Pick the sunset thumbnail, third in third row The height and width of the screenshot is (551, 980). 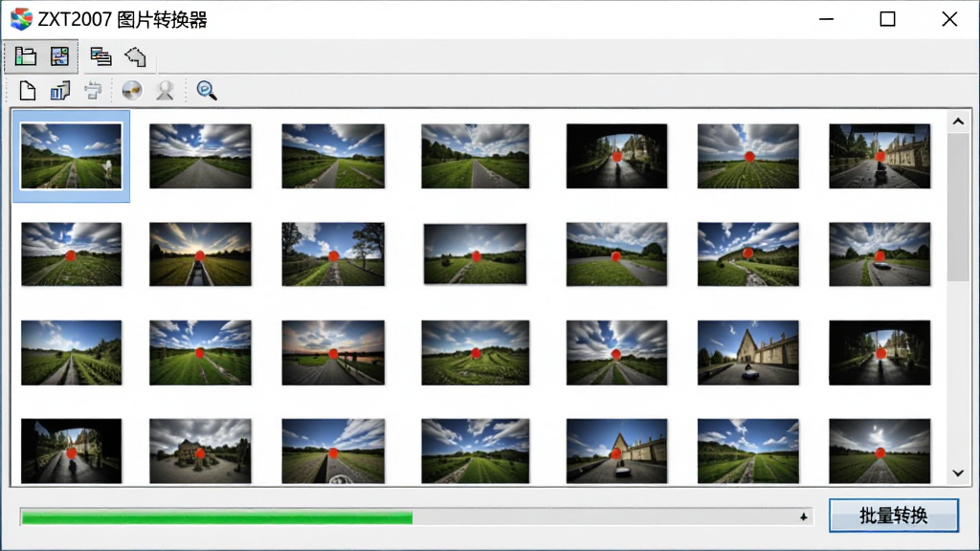coord(333,353)
